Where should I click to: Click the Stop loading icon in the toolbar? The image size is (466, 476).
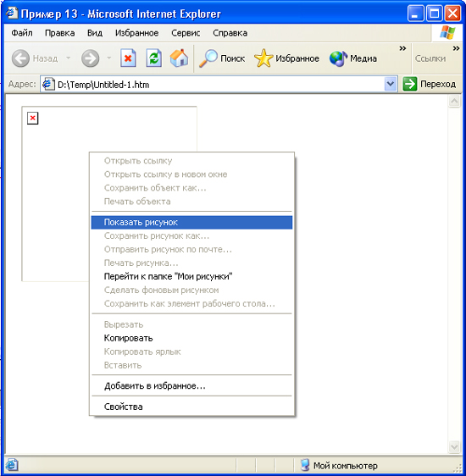pyautogui.click(x=128, y=58)
